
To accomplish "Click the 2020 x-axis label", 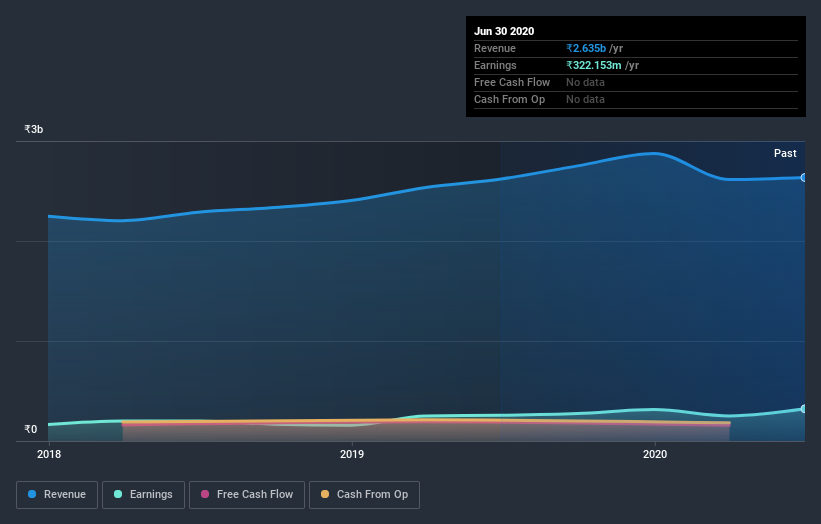I will (655, 454).
